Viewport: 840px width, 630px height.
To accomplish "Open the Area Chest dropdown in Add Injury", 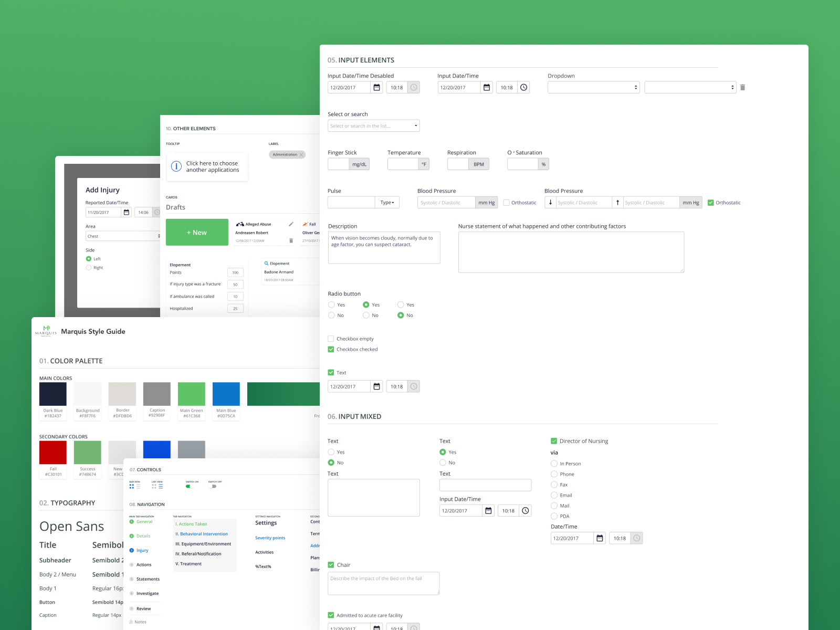I will (123, 236).
